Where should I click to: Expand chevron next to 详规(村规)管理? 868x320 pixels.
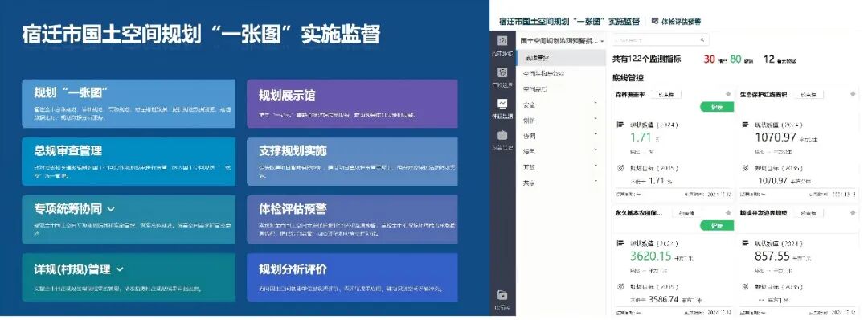(120, 269)
